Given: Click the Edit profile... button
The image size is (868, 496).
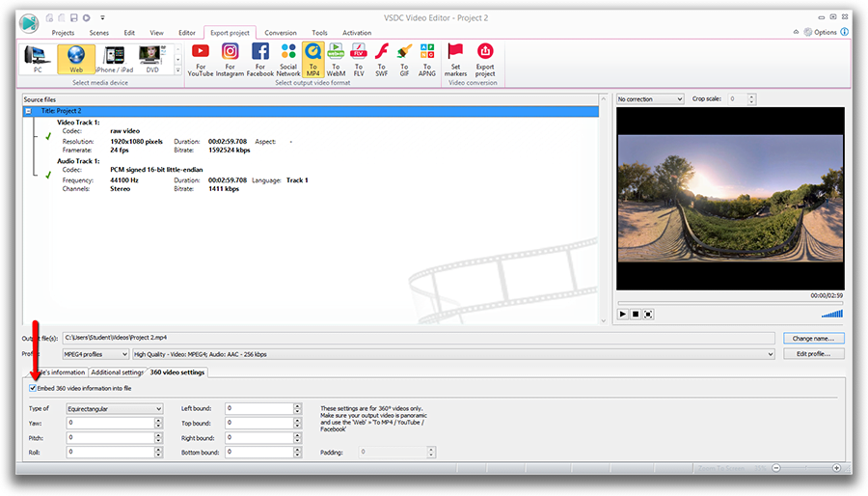Looking at the screenshot, I should tap(814, 354).
